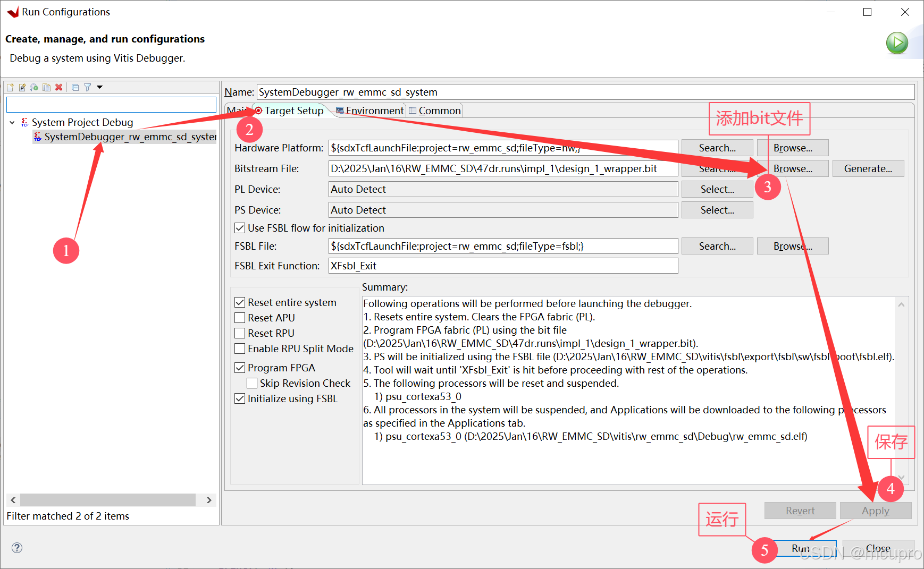Click the Collapse All icon
This screenshot has width=924, height=569.
[75, 87]
